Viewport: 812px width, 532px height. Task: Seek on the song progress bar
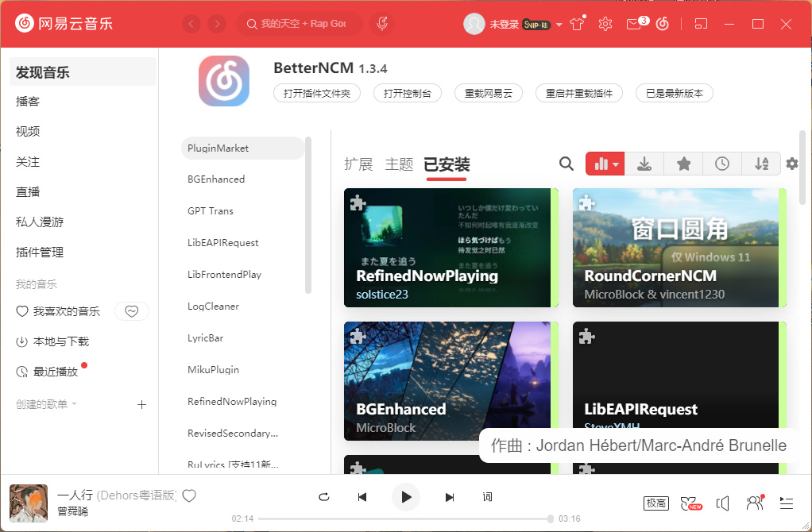(x=405, y=518)
